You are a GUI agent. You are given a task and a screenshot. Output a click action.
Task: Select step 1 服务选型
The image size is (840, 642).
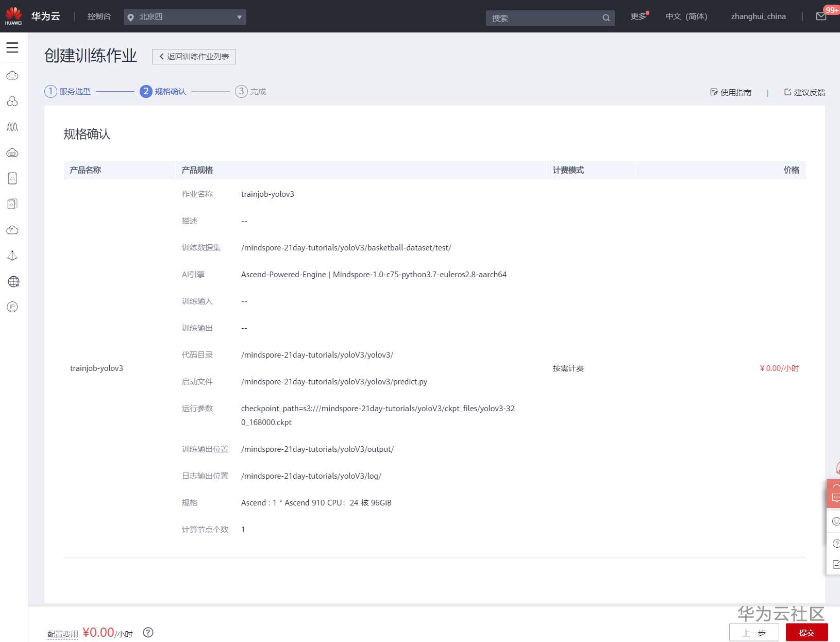click(68, 91)
